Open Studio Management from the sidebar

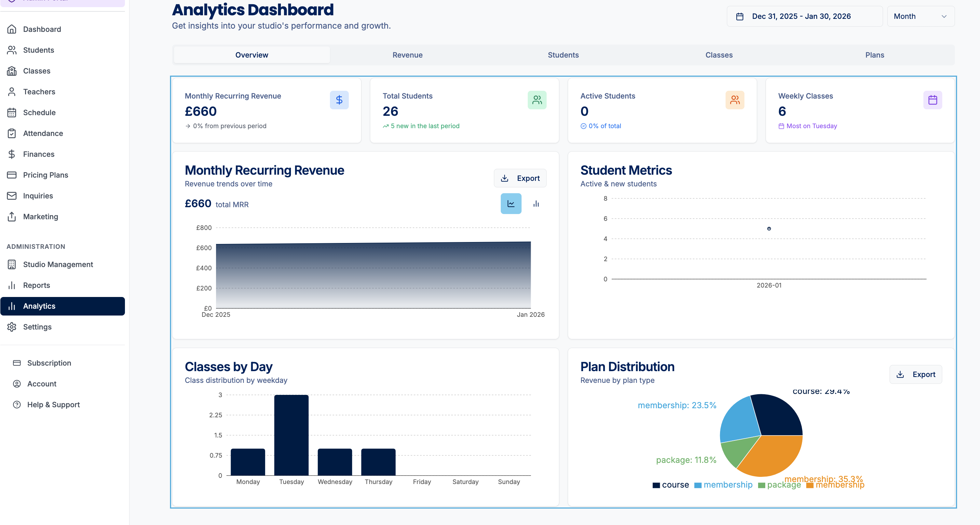(x=58, y=264)
